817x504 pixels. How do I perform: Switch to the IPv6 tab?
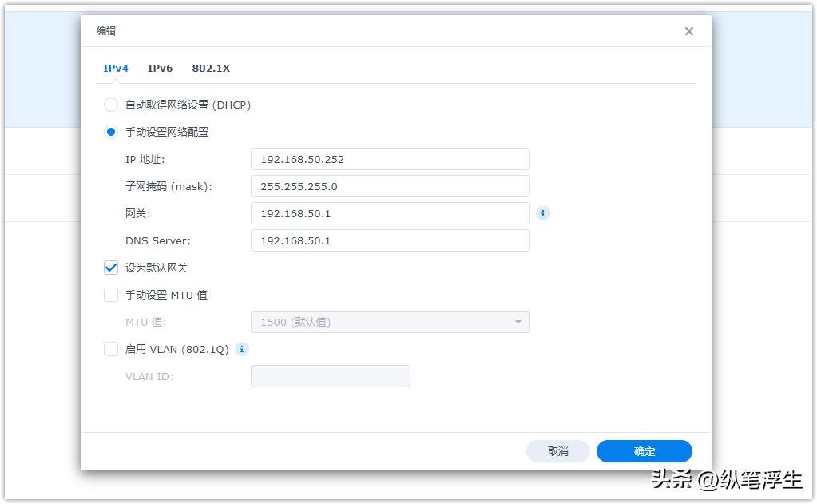click(160, 69)
